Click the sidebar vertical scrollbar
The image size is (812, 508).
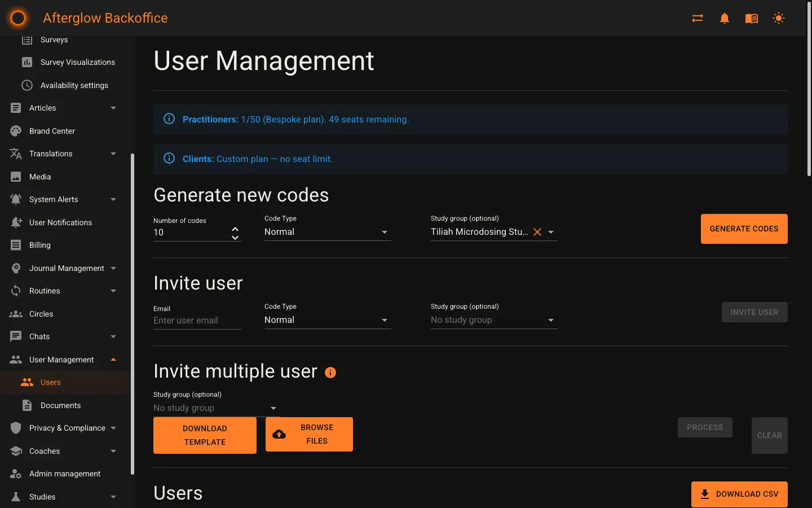[x=133, y=314]
